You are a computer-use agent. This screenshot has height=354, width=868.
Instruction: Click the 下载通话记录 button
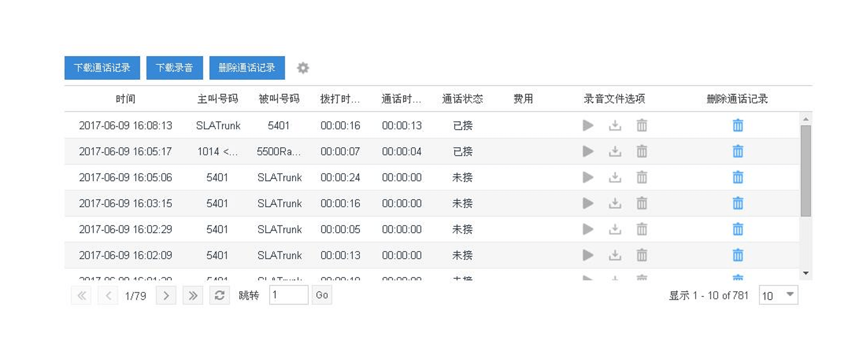click(102, 68)
